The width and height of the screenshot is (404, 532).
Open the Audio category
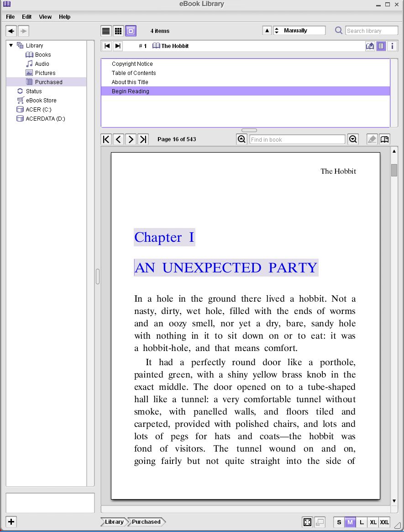[37, 64]
